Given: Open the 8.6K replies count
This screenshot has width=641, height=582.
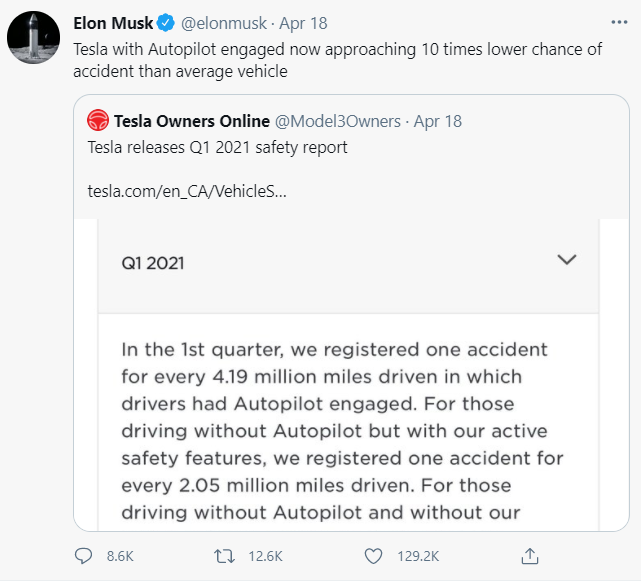Looking at the screenshot, I should (117, 555).
